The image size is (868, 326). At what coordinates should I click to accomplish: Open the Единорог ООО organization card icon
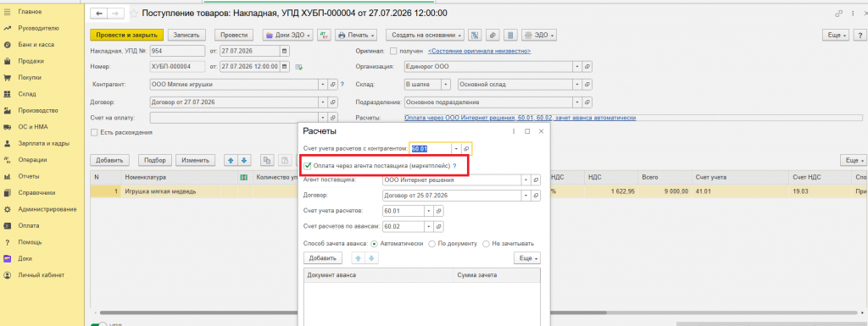click(x=587, y=67)
